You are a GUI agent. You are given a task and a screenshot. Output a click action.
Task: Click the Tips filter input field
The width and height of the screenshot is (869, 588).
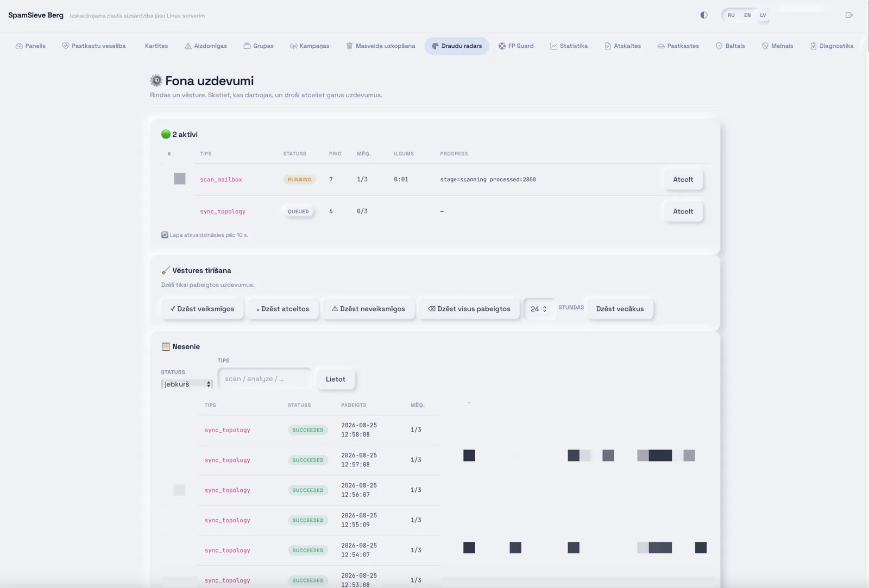point(265,379)
